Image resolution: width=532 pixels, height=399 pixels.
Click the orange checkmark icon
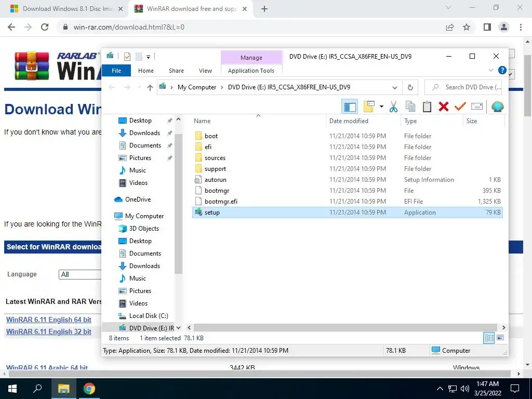click(460, 107)
